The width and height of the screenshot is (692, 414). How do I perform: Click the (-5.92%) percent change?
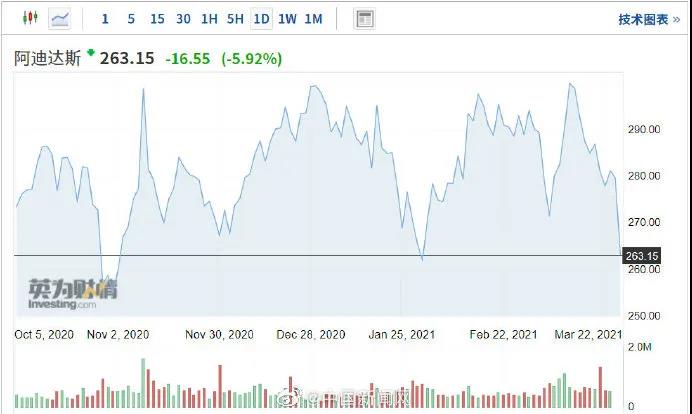click(x=252, y=59)
